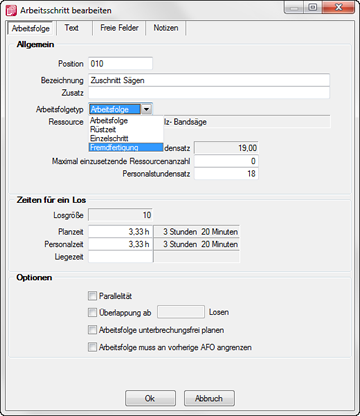Collapse the Arbeitsfolgetyp dropdown arrow
The width and height of the screenshot is (360, 416).
tap(147, 109)
